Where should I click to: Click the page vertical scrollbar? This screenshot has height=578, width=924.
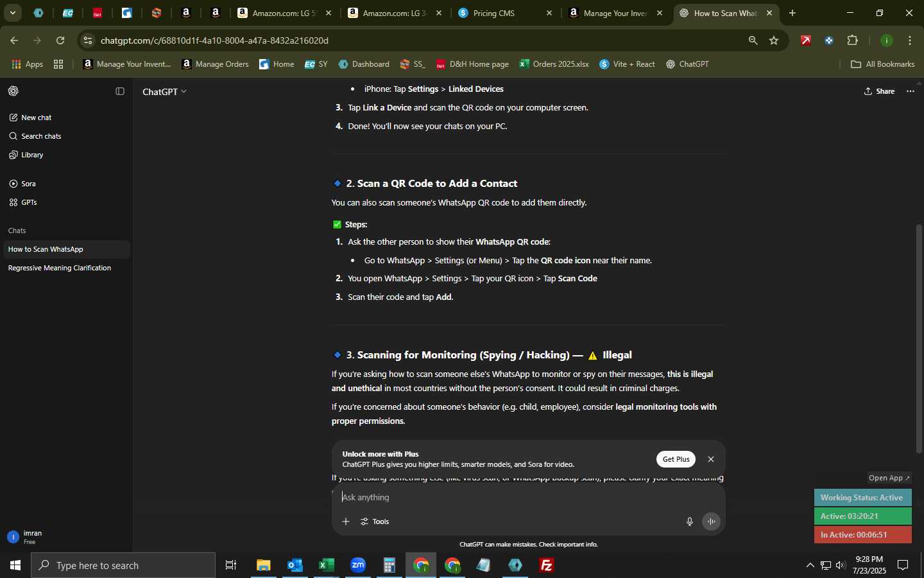(x=920, y=338)
